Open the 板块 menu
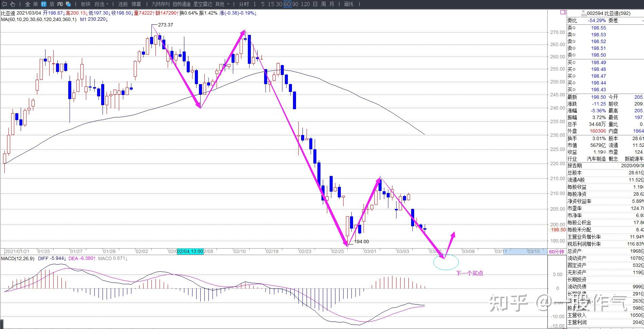The image size is (644, 329). pos(86,4)
